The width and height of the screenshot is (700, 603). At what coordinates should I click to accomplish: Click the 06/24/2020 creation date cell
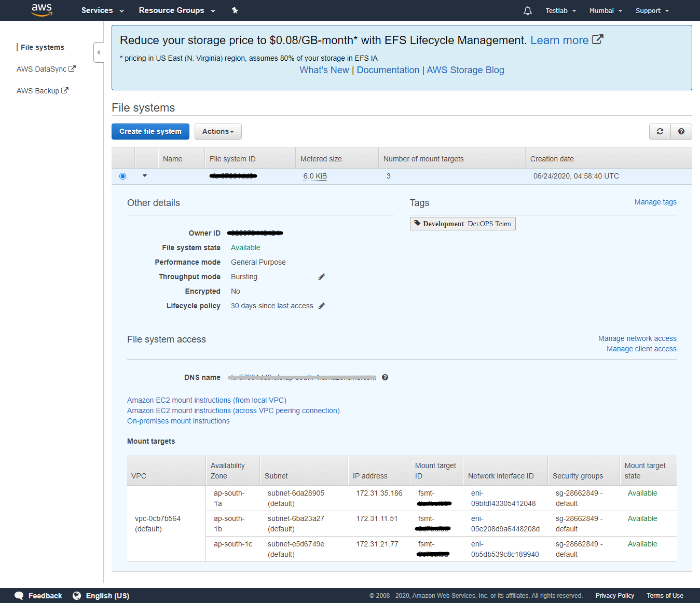pos(576,176)
